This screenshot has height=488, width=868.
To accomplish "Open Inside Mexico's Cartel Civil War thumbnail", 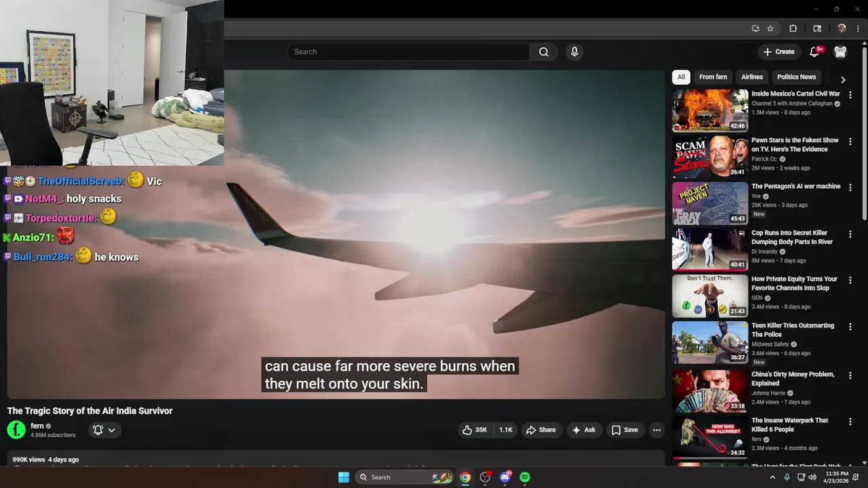I will pyautogui.click(x=710, y=110).
